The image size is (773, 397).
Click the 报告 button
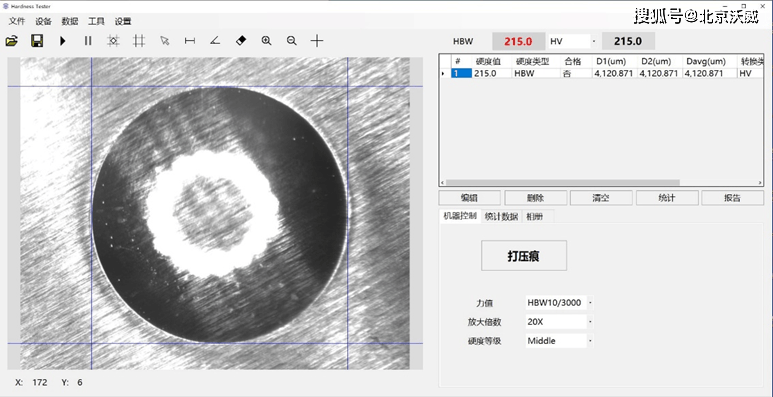[733, 198]
